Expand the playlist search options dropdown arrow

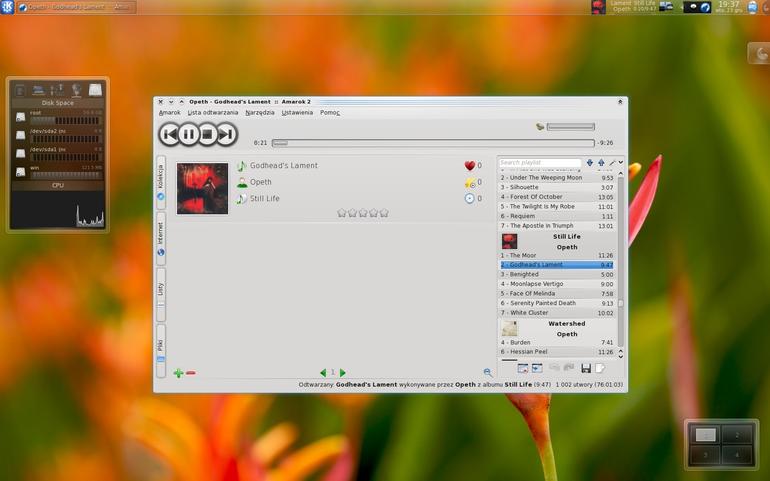tap(621, 163)
